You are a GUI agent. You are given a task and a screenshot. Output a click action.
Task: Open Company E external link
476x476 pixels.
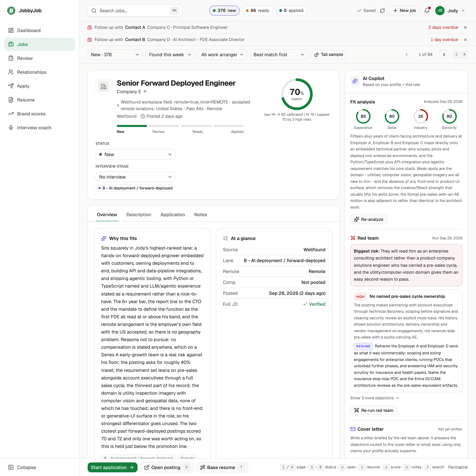(145, 92)
